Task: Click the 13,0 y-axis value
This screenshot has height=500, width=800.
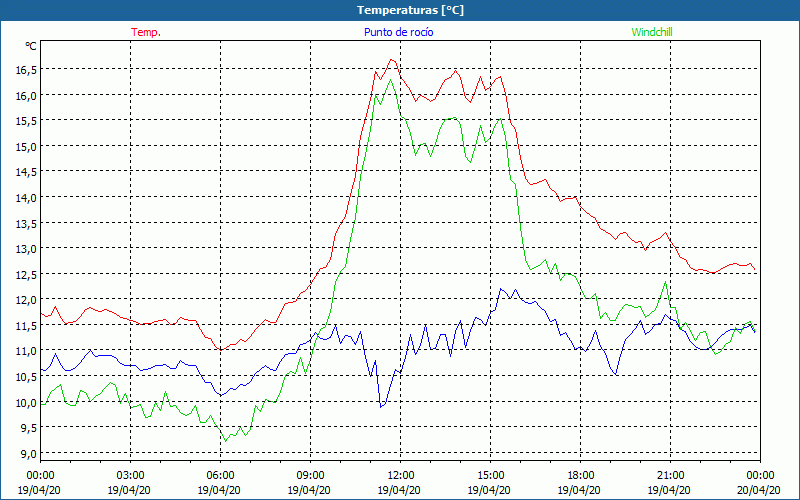Action: tap(27, 249)
